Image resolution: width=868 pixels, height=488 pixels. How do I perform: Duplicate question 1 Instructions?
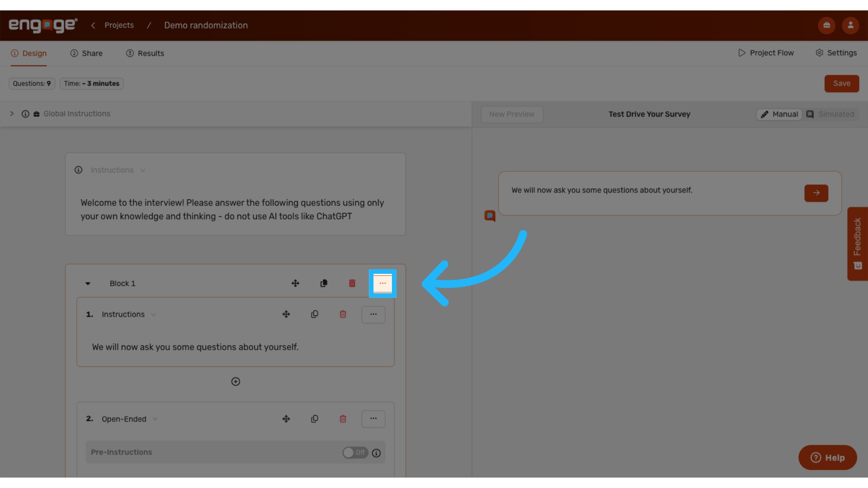click(x=315, y=314)
